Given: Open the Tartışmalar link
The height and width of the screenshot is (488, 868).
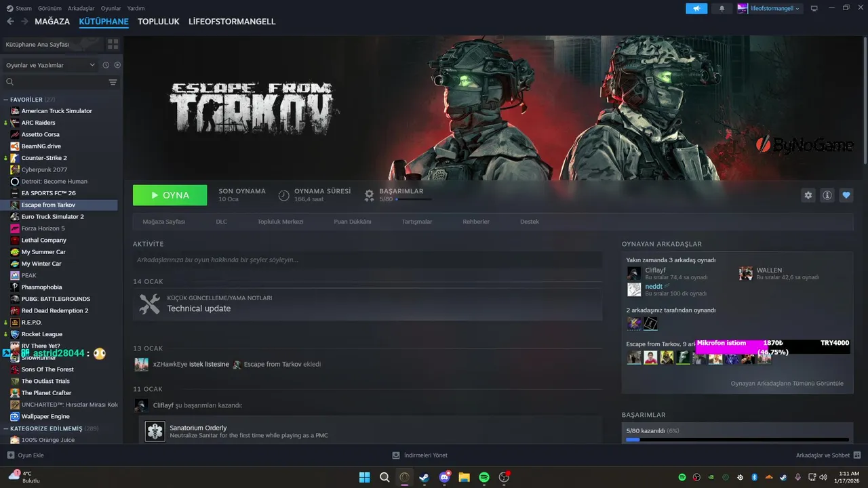Looking at the screenshot, I should pyautogui.click(x=417, y=222).
